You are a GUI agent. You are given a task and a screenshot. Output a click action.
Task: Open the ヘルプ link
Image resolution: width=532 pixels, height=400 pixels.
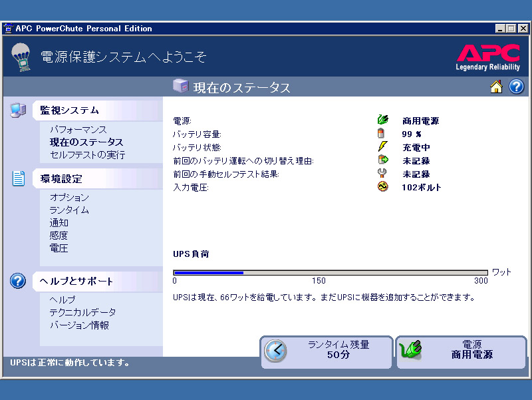click(x=62, y=300)
